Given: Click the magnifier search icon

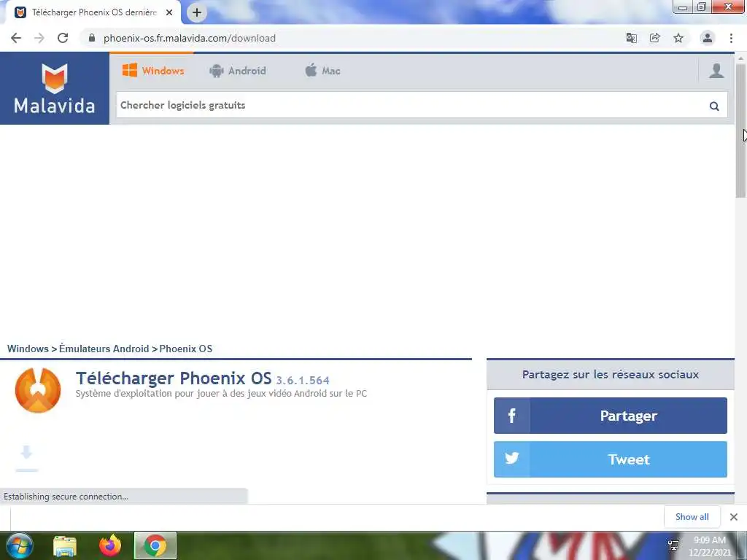Looking at the screenshot, I should point(714,106).
